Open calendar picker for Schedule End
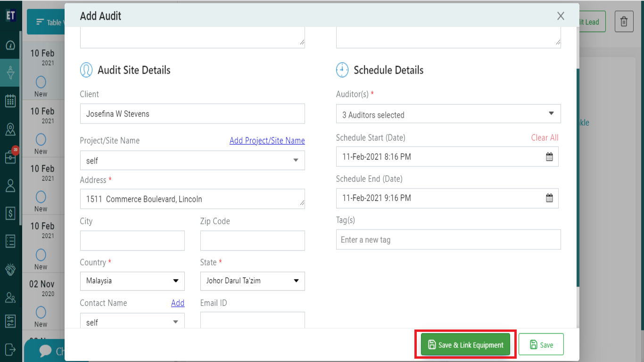This screenshot has height=362, width=644. 549,198
